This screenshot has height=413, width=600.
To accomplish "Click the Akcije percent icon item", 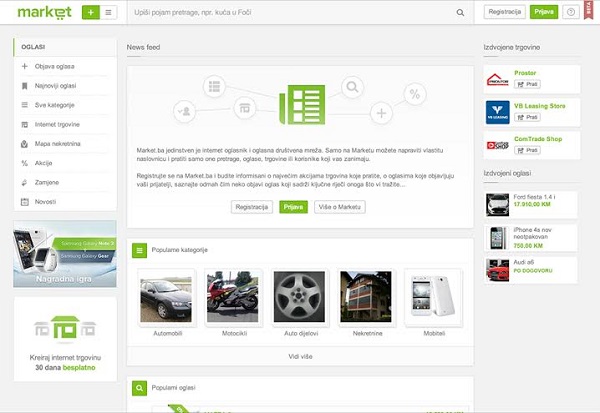I will click(65, 163).
